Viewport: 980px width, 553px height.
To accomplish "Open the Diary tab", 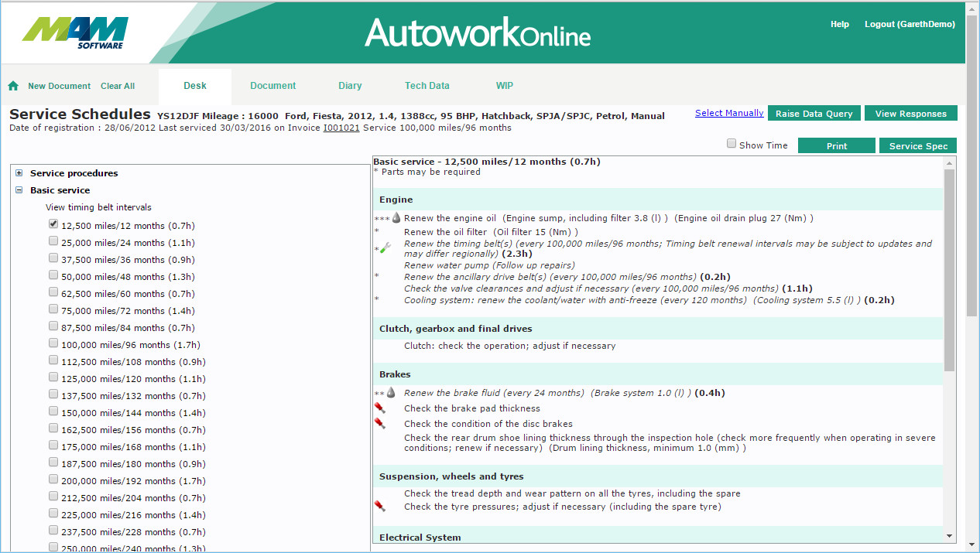I will click(350, 86).
